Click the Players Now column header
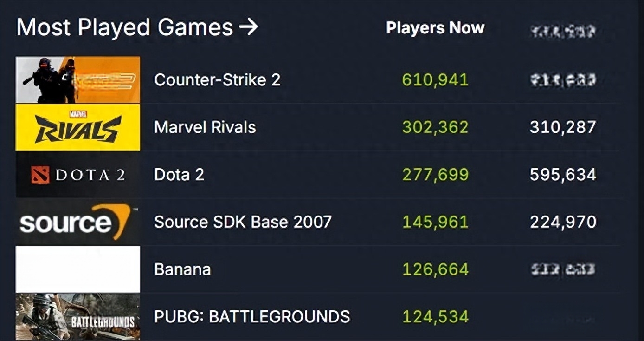644x341 pixels. (435, 28)
